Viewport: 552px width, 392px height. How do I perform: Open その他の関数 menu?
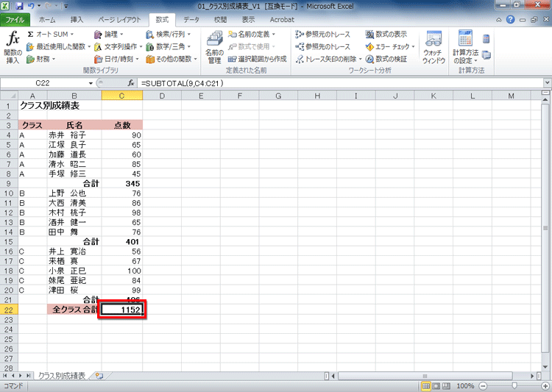click(x=171, y=59)
